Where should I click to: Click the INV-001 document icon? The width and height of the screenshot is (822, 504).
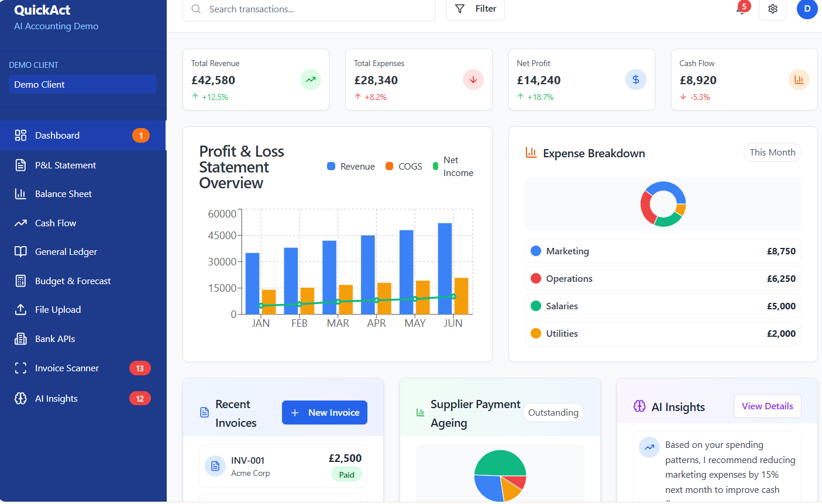pos(215,466)
